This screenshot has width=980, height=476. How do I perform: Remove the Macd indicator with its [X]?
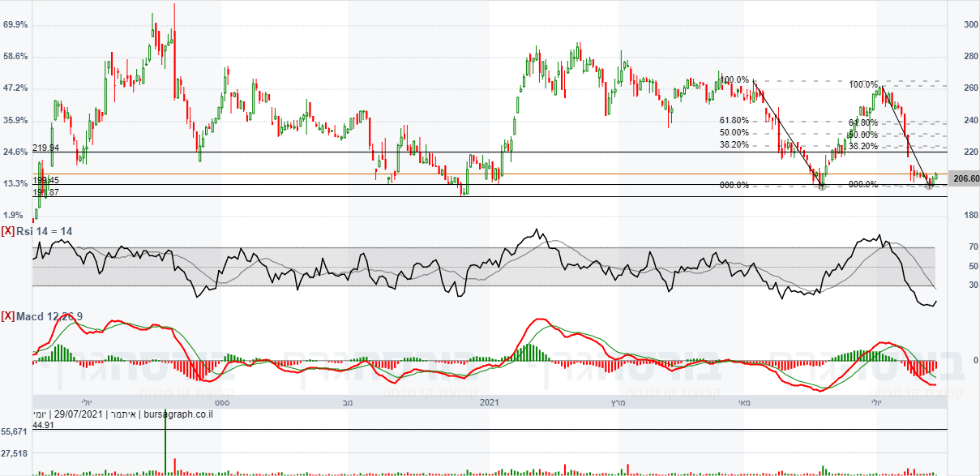tap(7, 315)
